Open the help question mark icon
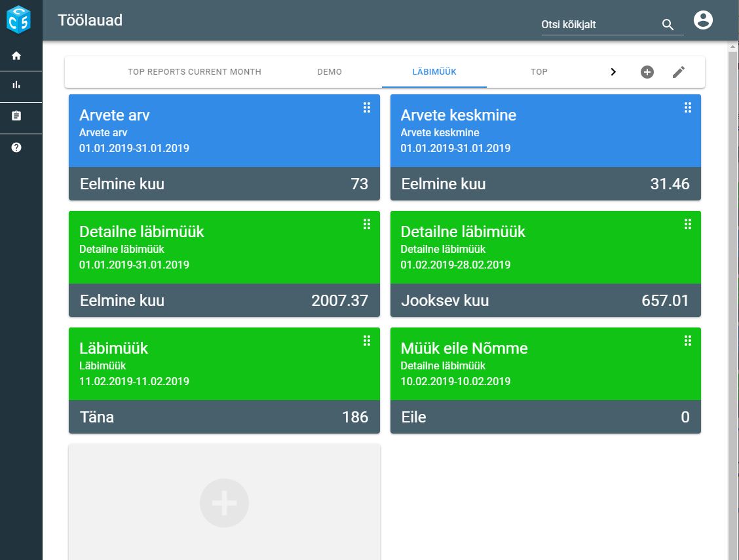Viewport: 739px width, 560px height. click(x=16, y=147)
